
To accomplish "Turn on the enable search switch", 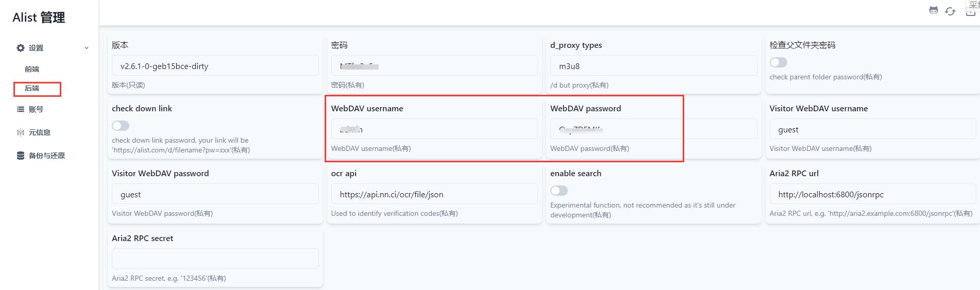I will (x=559, y=191).
